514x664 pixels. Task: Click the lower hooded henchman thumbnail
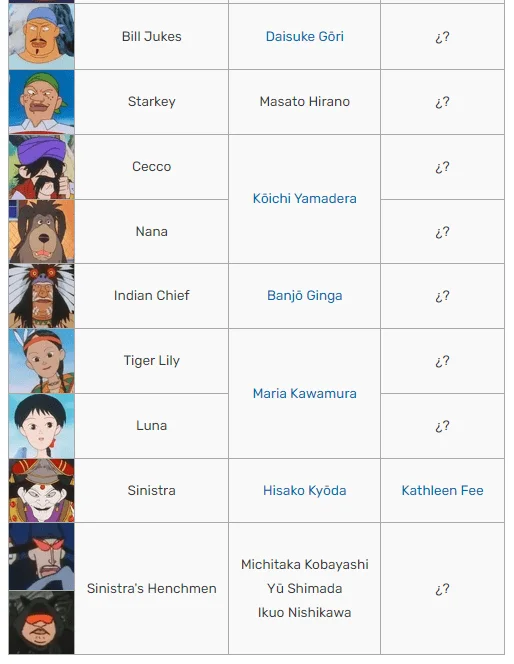pos(41,622)
